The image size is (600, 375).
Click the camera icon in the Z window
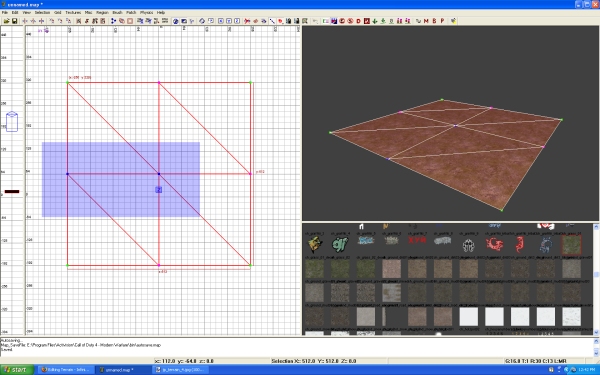[x=12, y=122]
